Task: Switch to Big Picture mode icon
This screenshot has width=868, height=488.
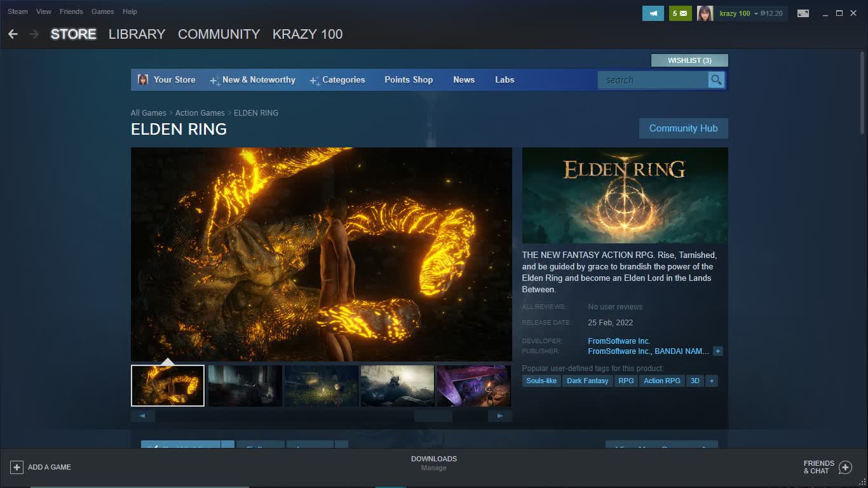Action: pyautogui.click(x=803, y=13)
